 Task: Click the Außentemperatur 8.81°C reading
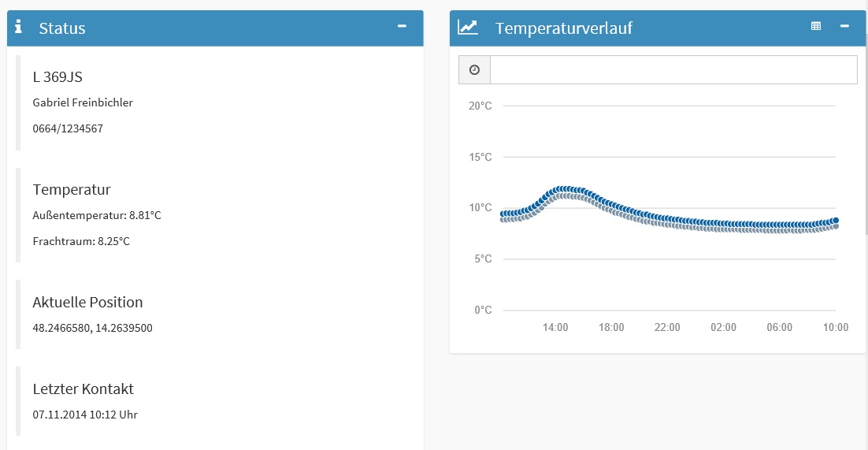point(97,215)
